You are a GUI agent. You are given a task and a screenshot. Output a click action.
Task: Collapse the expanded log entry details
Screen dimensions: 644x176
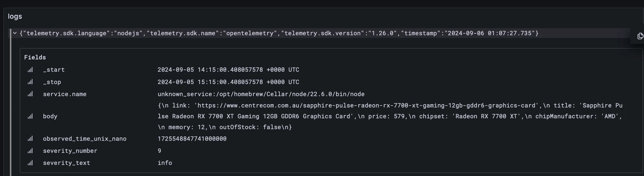point(15,33)
